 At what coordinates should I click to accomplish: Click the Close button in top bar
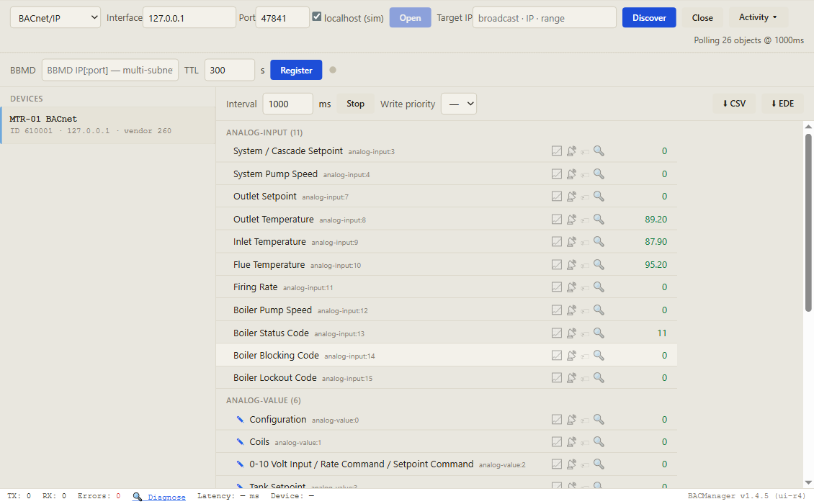[x=702, y=18]
